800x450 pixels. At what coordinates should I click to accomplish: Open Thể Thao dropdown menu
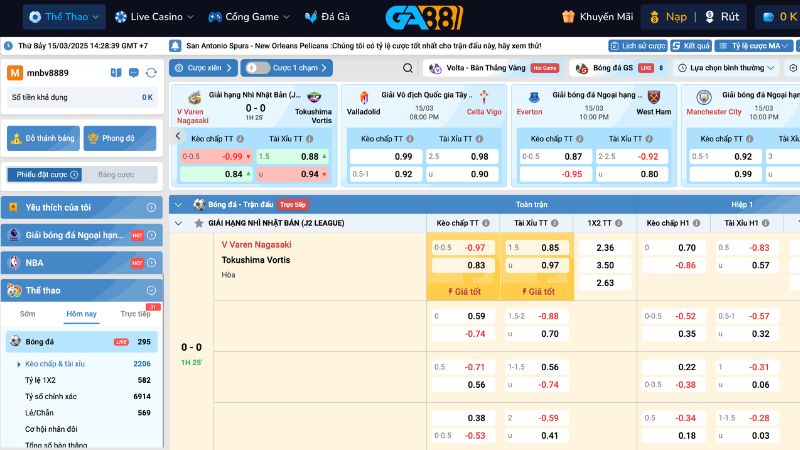[x=64, y=17]
